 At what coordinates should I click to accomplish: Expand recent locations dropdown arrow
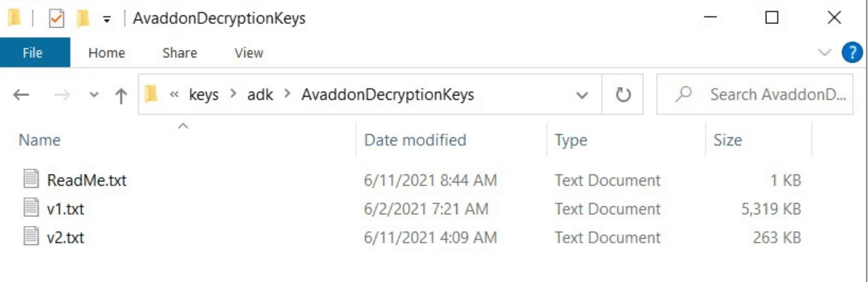[x=95, y=95]
